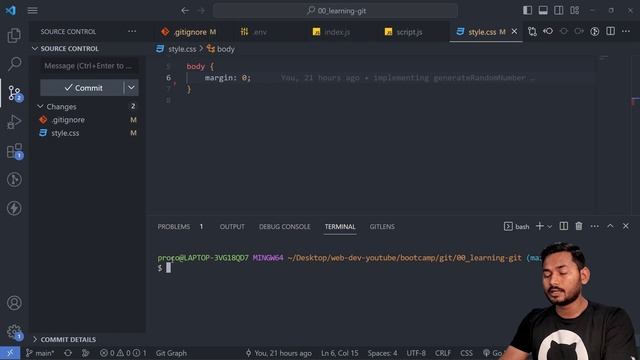Synchronize changes from the status bar
The height and width of the screenshot is (360, 640).
[x=68, y=353]
